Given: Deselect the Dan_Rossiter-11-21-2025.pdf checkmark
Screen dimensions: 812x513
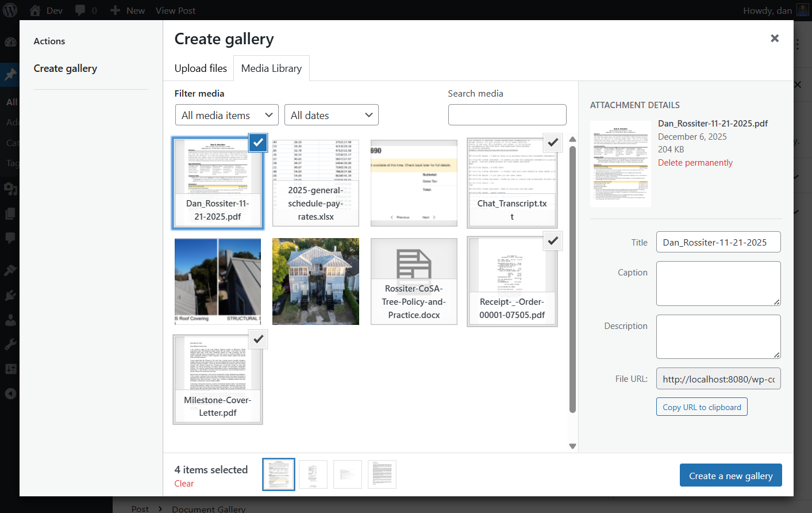Looking at the screenshot, I should 258,143.
